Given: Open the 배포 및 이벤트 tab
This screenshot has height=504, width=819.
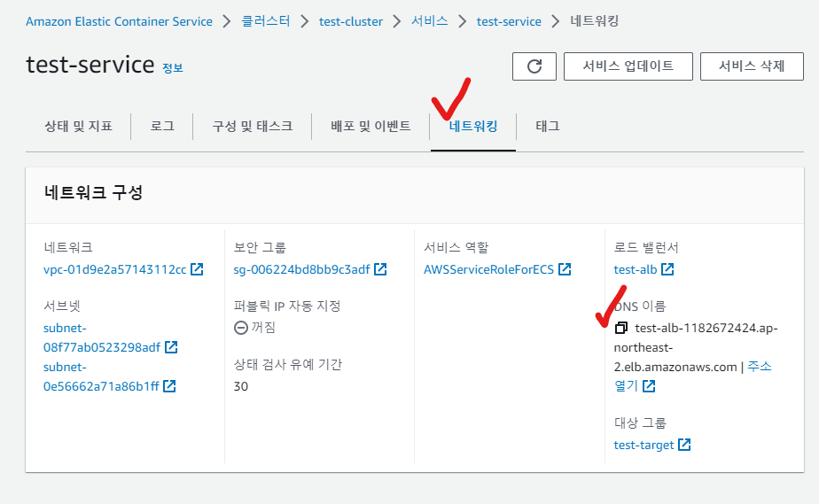Looking at the screenshot, I should point(370,127).
